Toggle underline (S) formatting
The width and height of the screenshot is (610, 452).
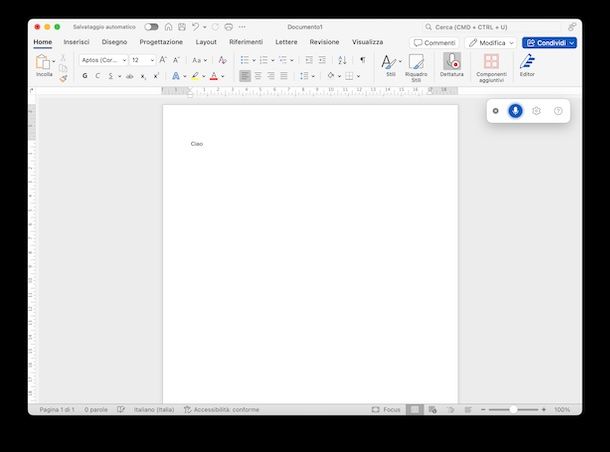point(111,76)
